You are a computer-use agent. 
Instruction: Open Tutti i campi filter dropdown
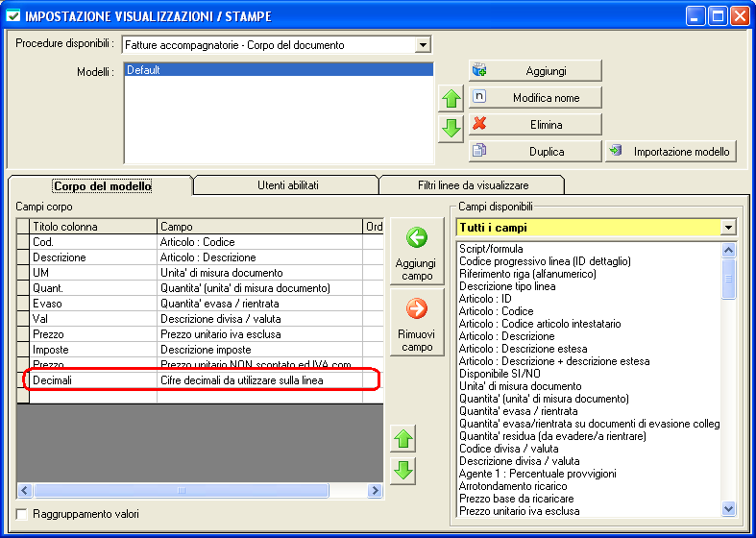point(729,228)
